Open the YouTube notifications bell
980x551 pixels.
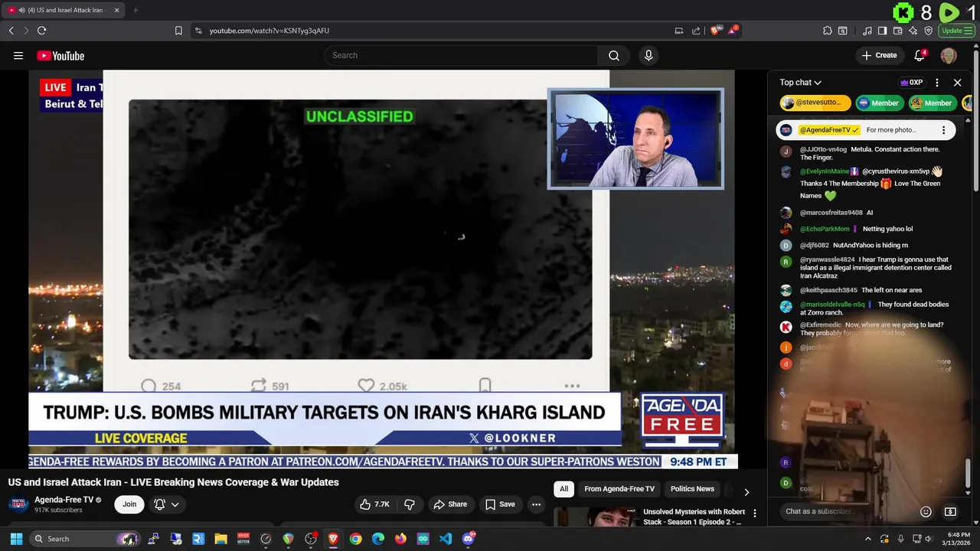tap(920, 55)
